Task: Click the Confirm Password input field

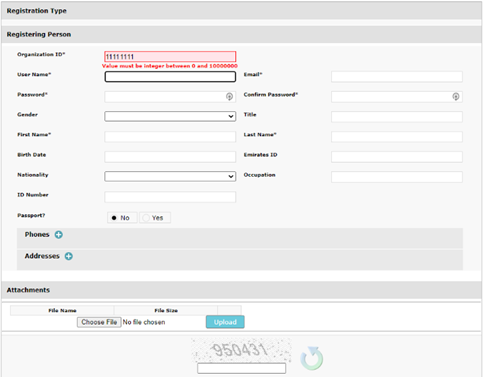Action: [397, 97]
